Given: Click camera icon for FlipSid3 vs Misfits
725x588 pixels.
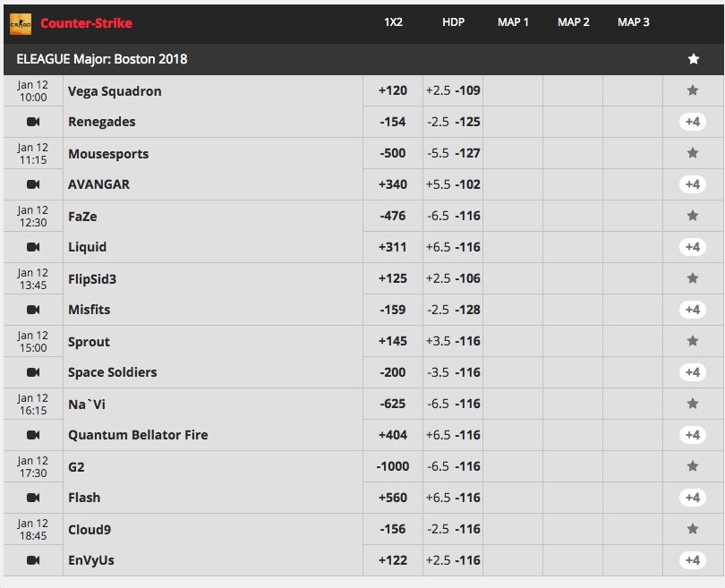Looking at the screenshot, I should coord(33,310).
